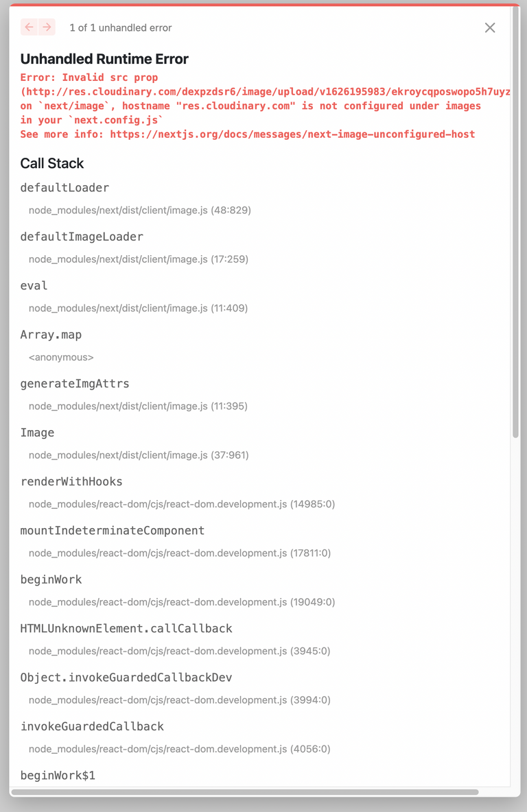The image size is (527, 812).
Task: Select the eval stack frame
Action: 34,285
